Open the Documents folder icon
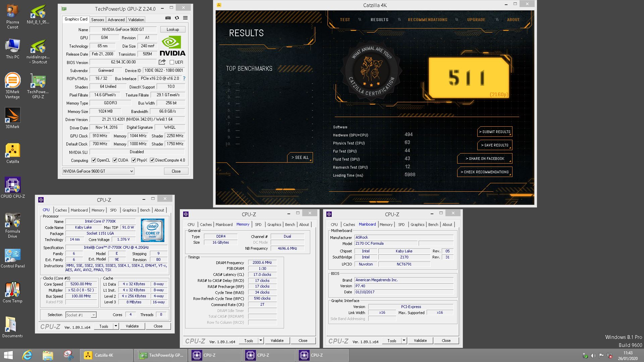 [12, 327]
